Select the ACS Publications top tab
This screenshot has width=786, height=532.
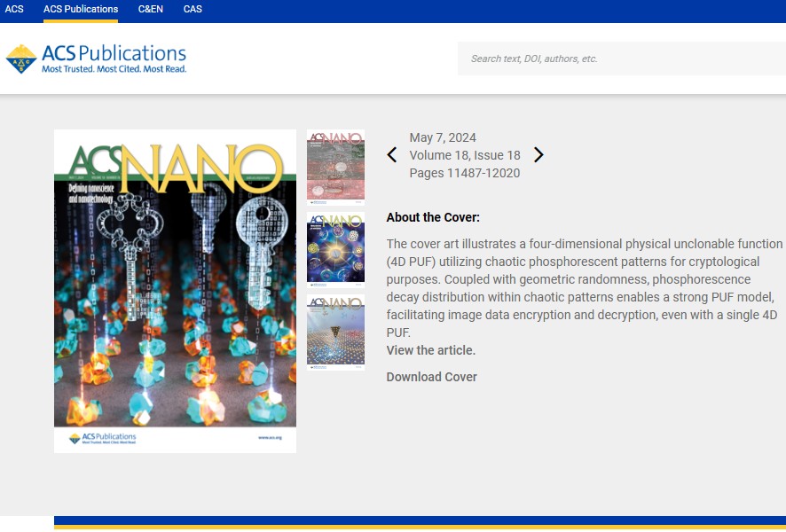81,9
